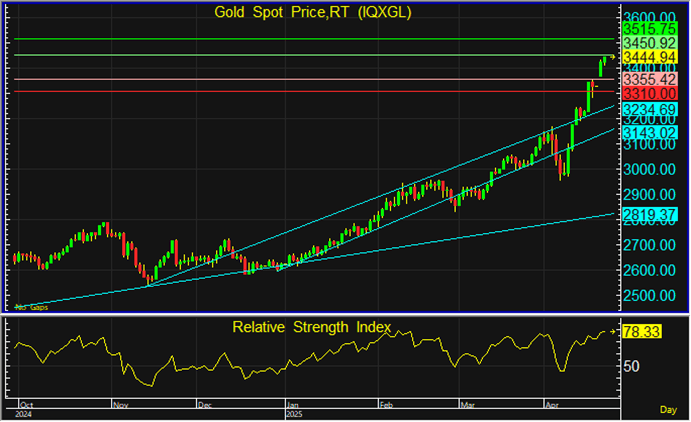Select the 2819.37 trendline price label
The width and height of the screenshot is (691, 422).
click(x=650, y=214)
